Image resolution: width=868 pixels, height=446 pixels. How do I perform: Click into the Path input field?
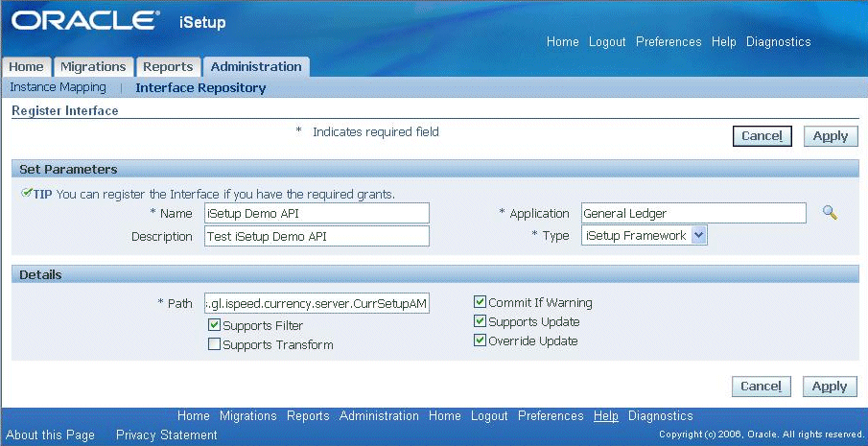317,303
